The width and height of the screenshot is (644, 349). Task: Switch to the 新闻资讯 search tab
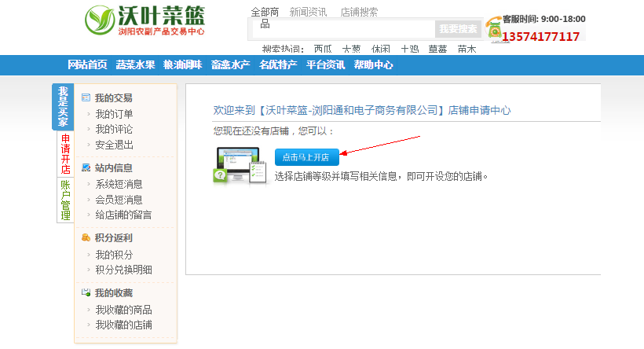[x=308, y=12]
